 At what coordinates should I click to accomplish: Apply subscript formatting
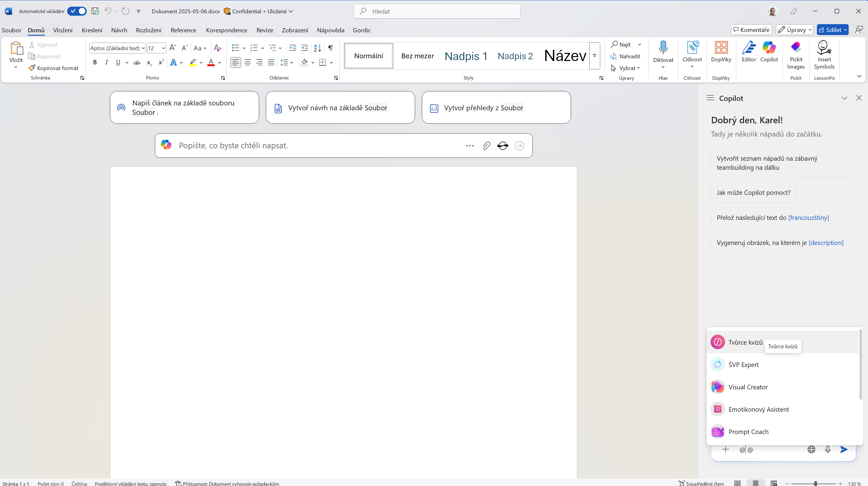click(149, 62)
